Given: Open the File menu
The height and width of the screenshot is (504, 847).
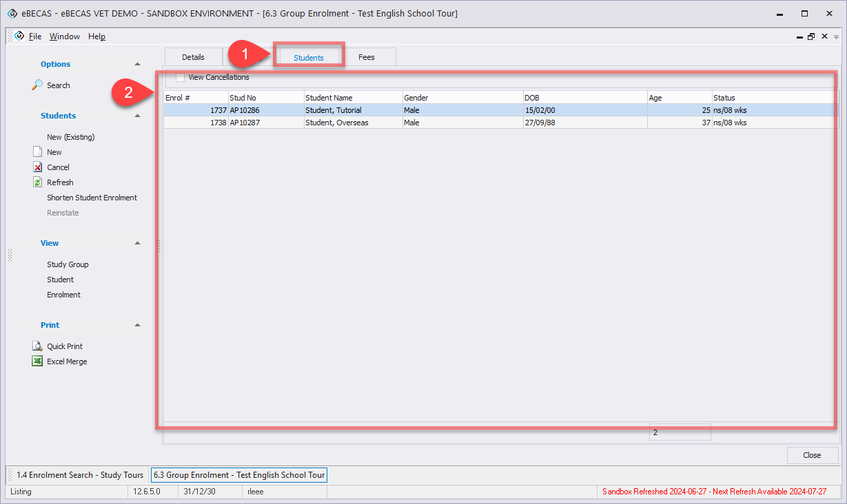Looking at the screenshot, I should (35, 36).
